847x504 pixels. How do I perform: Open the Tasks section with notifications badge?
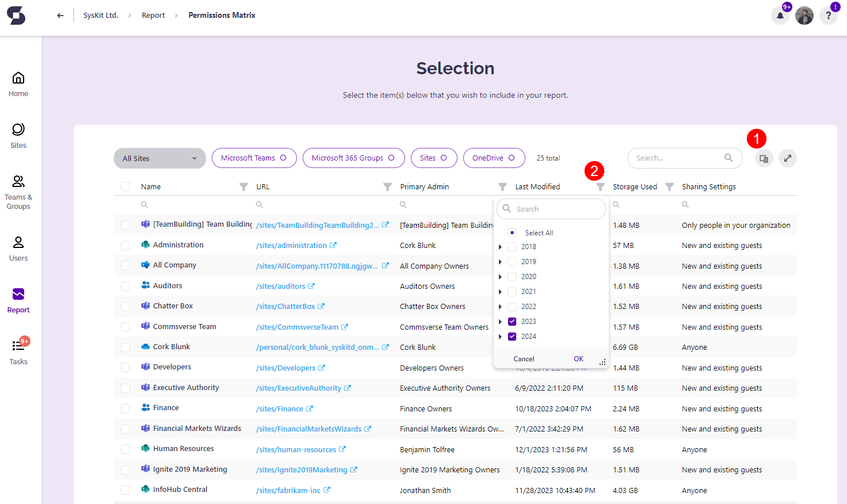[18, 351]
